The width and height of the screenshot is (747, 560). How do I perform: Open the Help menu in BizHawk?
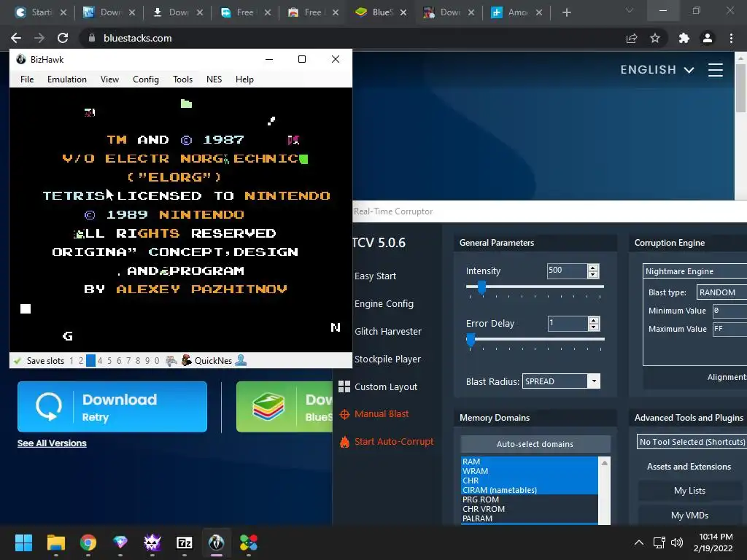coord(244,79)
